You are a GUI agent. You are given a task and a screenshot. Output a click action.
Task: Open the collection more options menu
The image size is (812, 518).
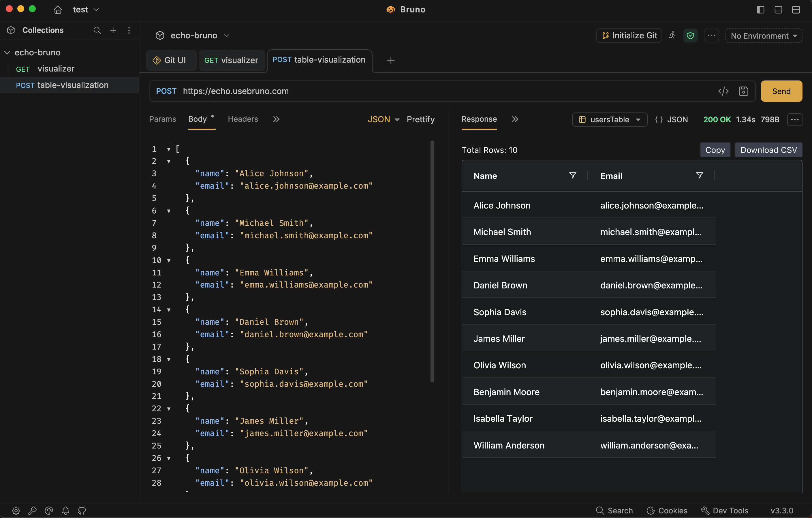[x=712, y=35]
